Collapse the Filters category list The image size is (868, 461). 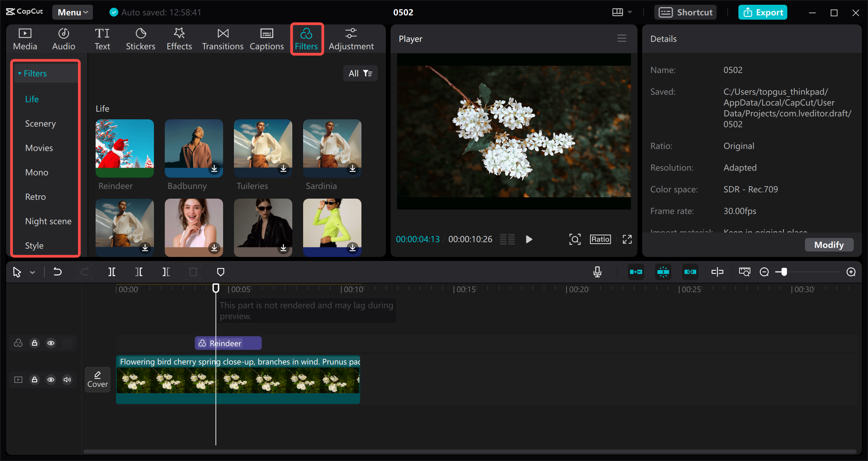20,73
